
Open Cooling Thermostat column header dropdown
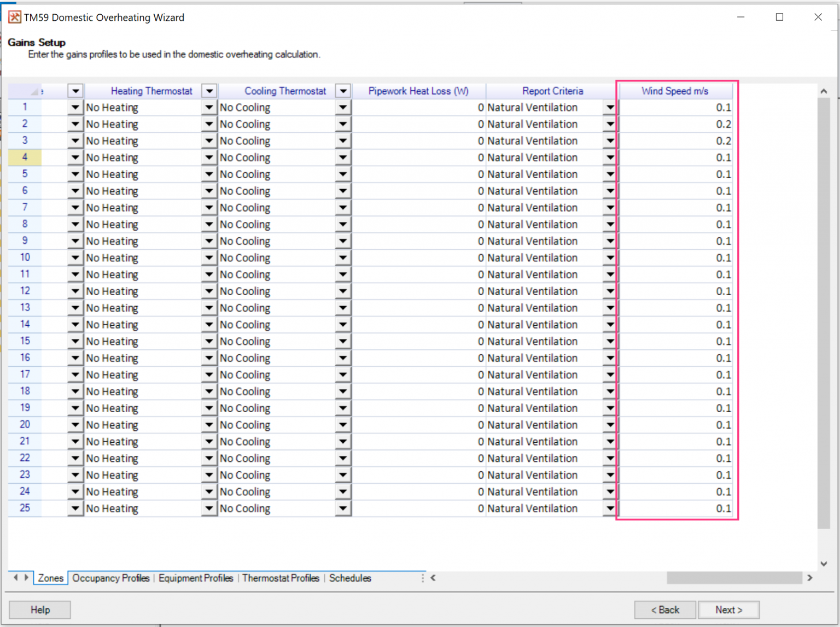pos(343,91)
